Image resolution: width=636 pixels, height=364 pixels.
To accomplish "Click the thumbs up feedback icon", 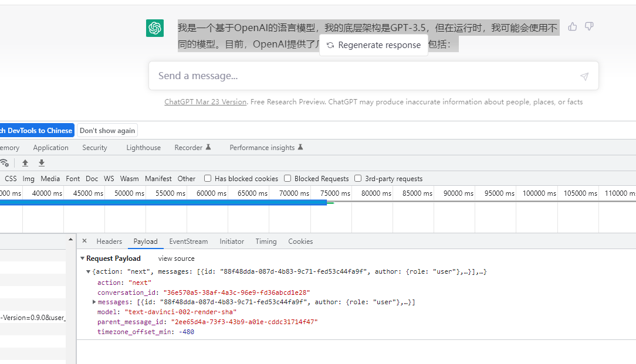I will (572, 27).
